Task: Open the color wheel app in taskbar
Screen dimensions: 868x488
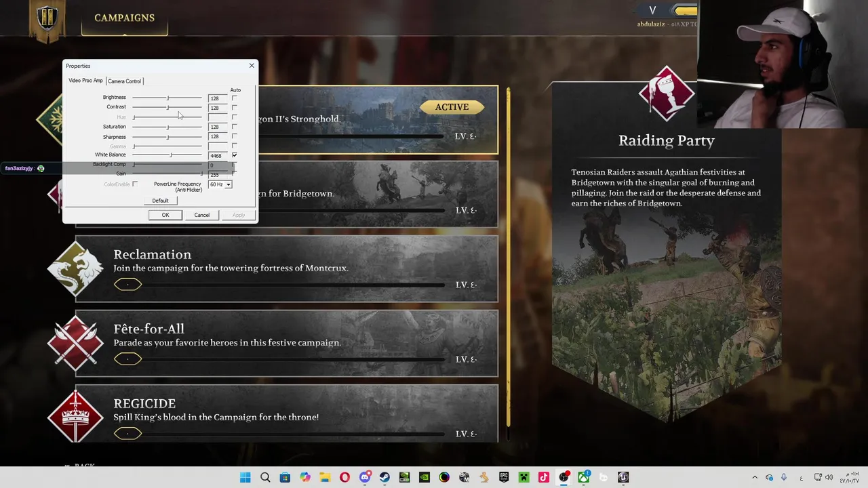Action: click(x=444, y=477)
